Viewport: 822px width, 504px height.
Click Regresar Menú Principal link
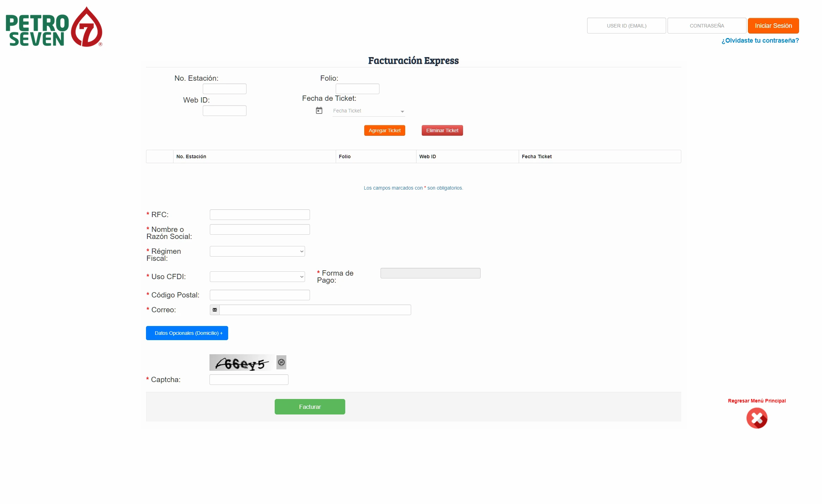[757, 401]
